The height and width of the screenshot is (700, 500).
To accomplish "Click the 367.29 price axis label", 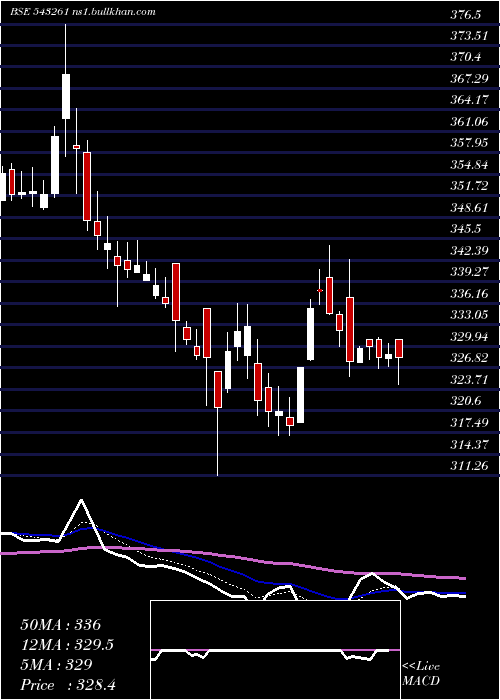I will coord(469,79).
